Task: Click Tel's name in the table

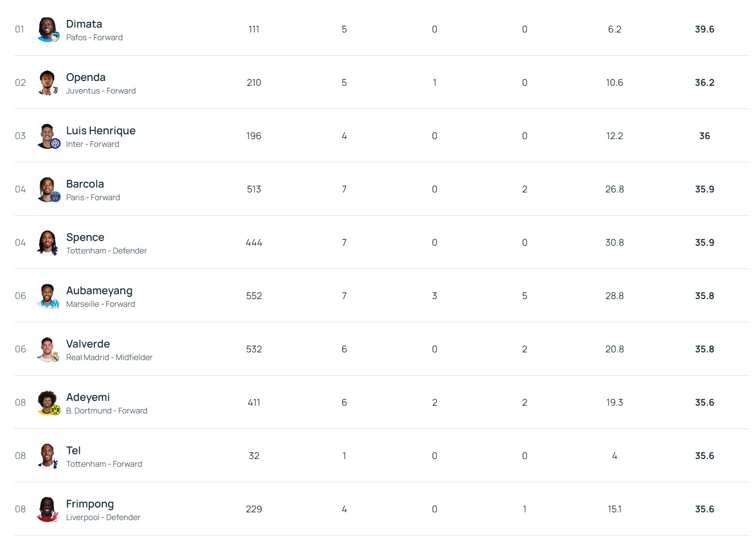Action: [x=73, y=451]
